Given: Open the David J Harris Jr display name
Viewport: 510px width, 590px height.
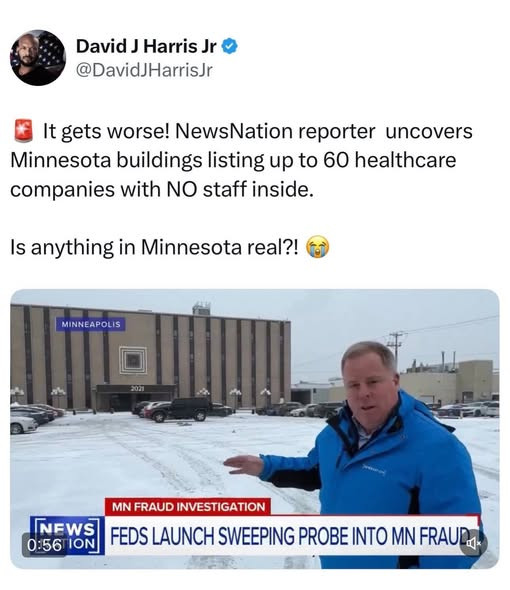Looking at the screenshot, I should click(x=146, y=46).
